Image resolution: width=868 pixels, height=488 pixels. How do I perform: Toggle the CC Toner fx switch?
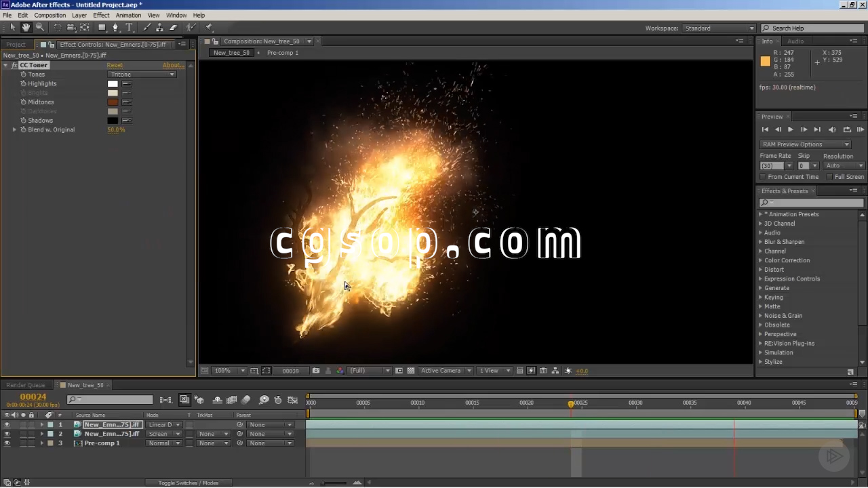[x=14, y=65]
